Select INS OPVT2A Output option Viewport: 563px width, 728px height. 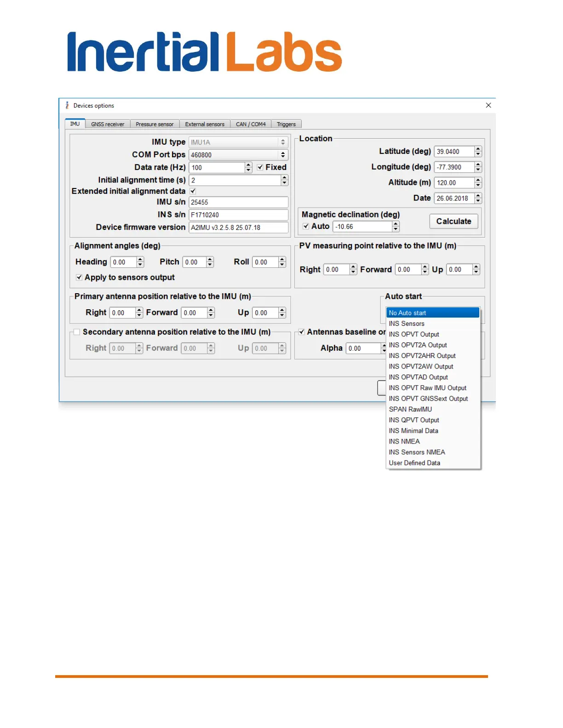(433, 345)
